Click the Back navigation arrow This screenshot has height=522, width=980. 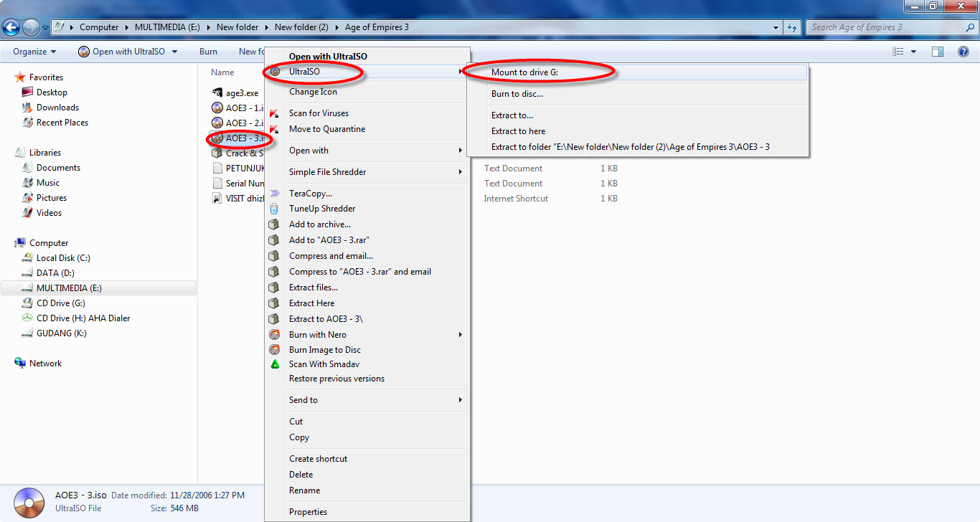(x=11, y=27)
